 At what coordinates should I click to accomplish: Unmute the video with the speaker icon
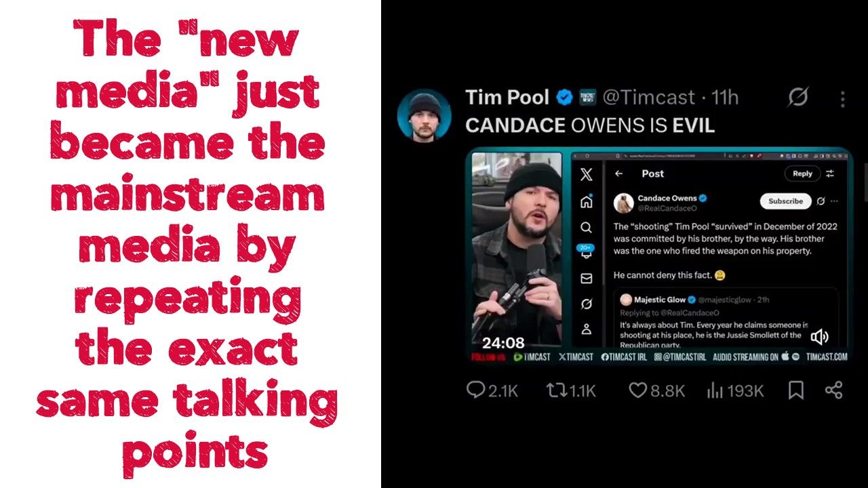pos(820,336)
